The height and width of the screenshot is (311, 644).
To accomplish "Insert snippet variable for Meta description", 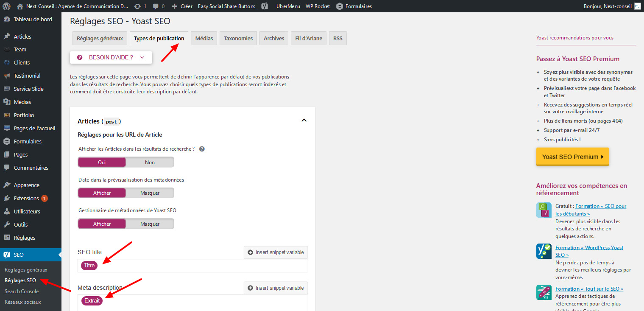I will pyautogui.click(x=276, y=288).
